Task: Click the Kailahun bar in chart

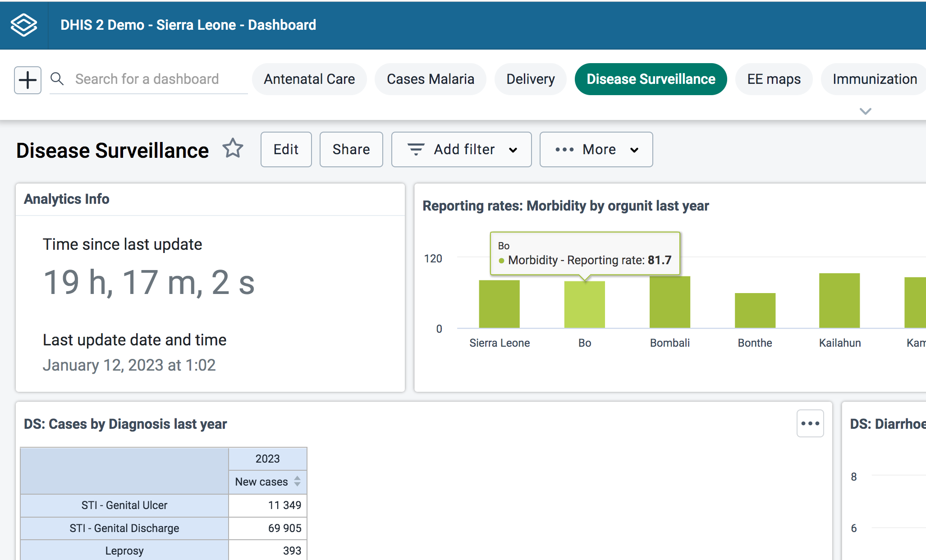Action: 839,300
